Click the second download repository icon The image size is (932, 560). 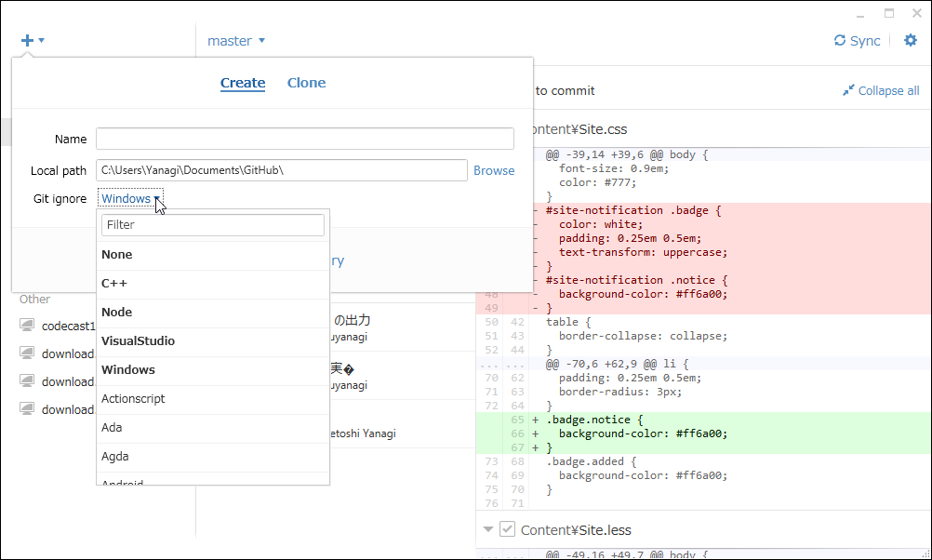tap(27, 381)
